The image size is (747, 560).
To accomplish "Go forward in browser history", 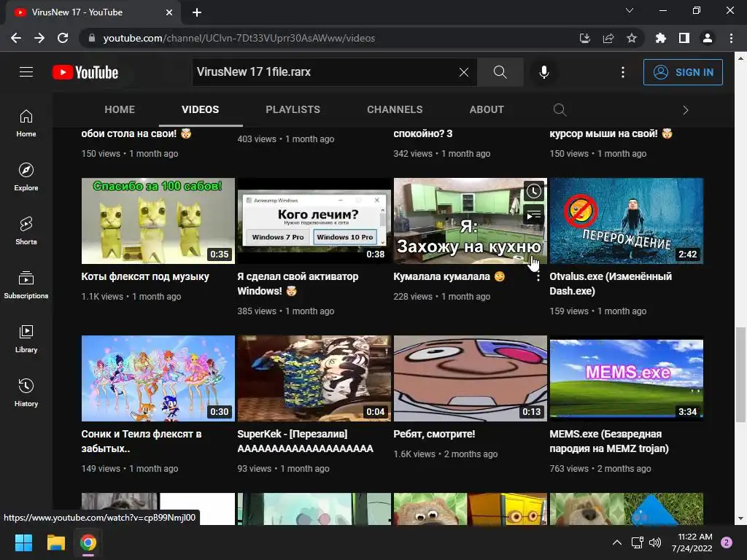I will click(x=39, y=38).
